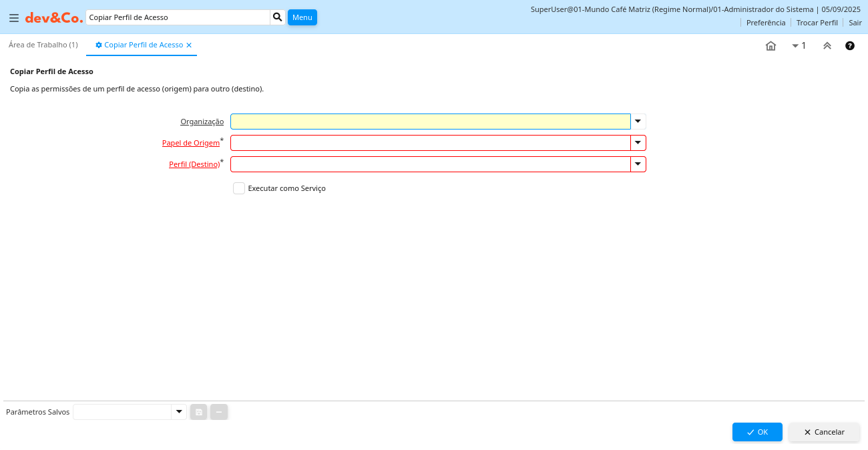Open the Preferência link
The width and height of the screenshot is (868, 450).
(x=765, y=23)
